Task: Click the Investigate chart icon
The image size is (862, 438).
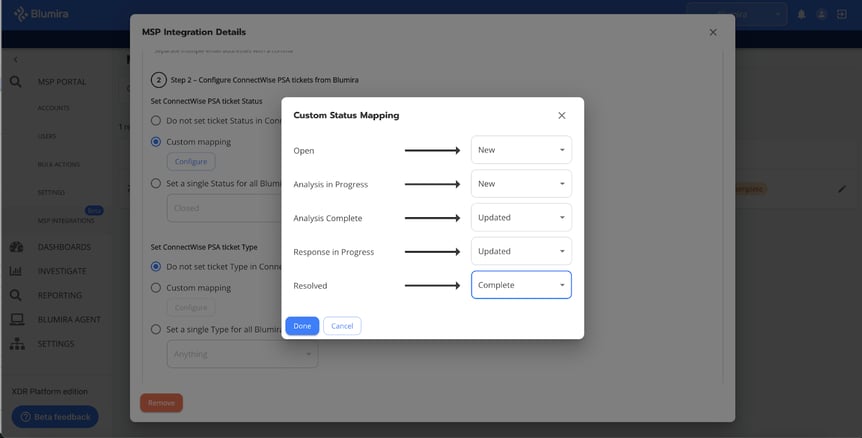Action: click(16, 271)
